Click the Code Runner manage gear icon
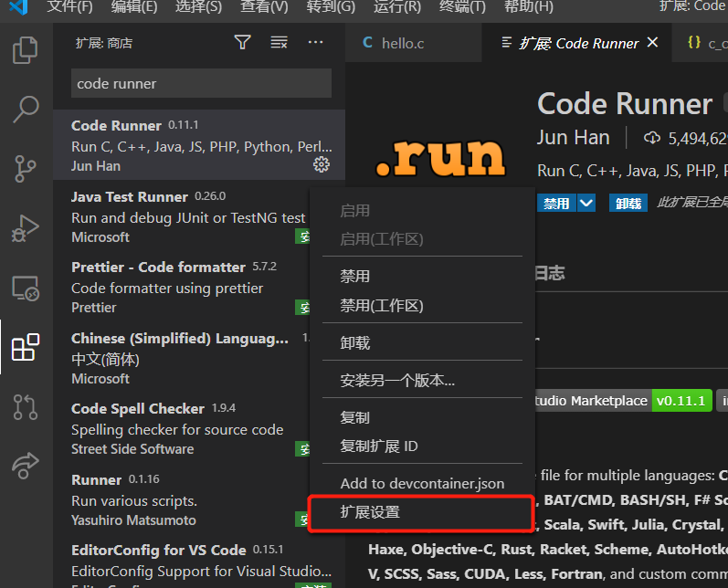 (322, 164)
